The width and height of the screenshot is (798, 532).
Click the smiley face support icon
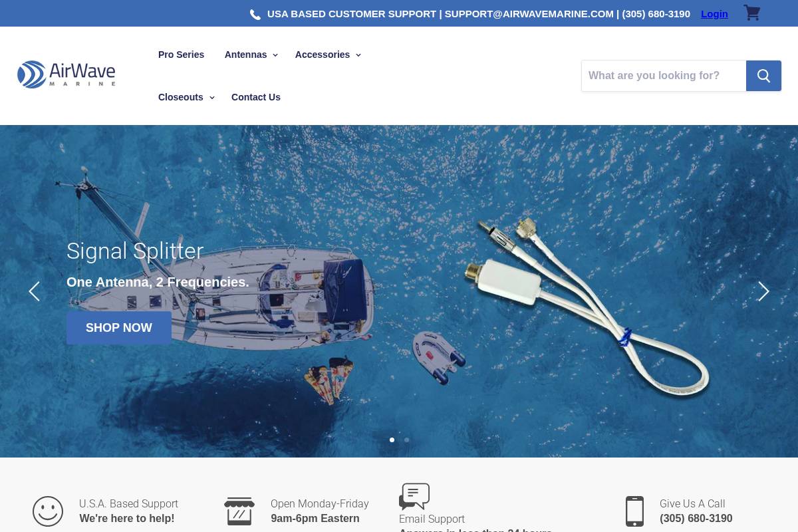coord(48,511)
